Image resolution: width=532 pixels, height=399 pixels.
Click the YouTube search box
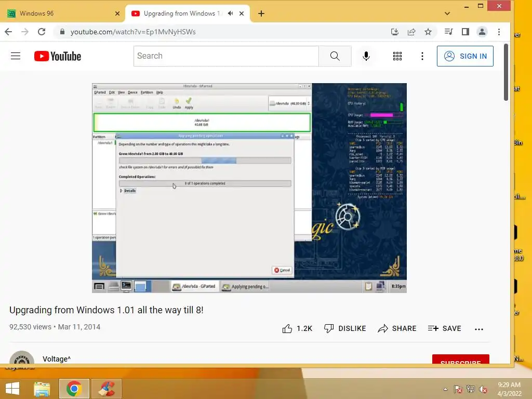[x=226, y=56]
